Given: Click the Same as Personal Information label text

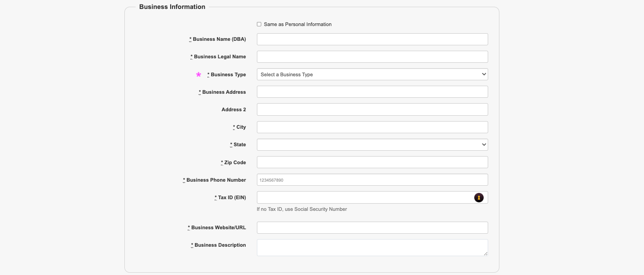Looking at the screenshot, I should 298,24.
